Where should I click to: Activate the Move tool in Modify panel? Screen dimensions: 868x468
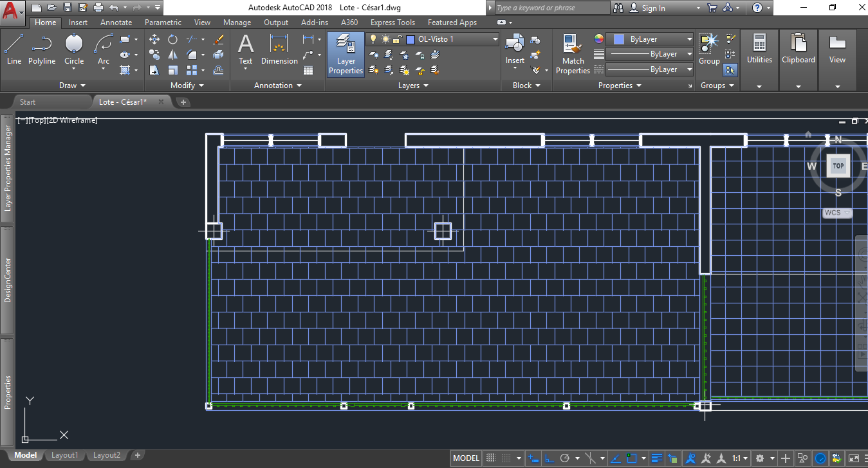(x=154, y=39)
